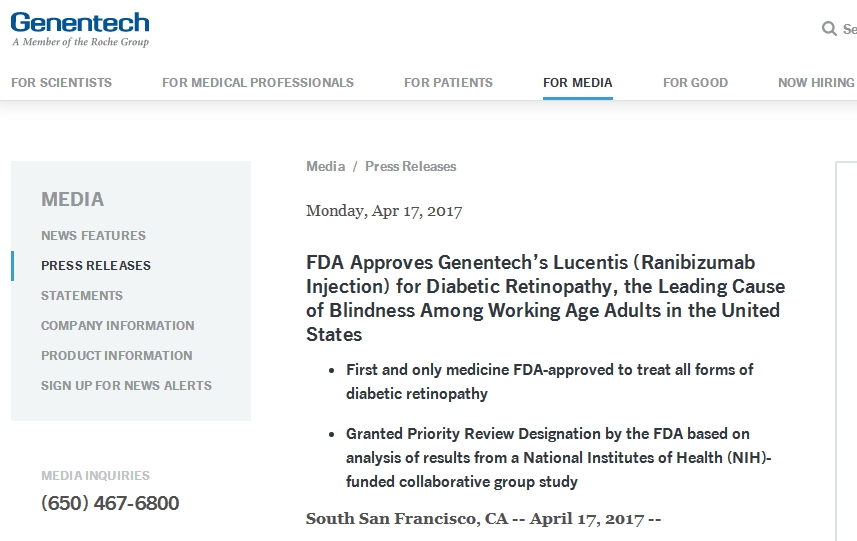
Task: Click the Press Releases breadcrumb link
Action: point(410,167)
